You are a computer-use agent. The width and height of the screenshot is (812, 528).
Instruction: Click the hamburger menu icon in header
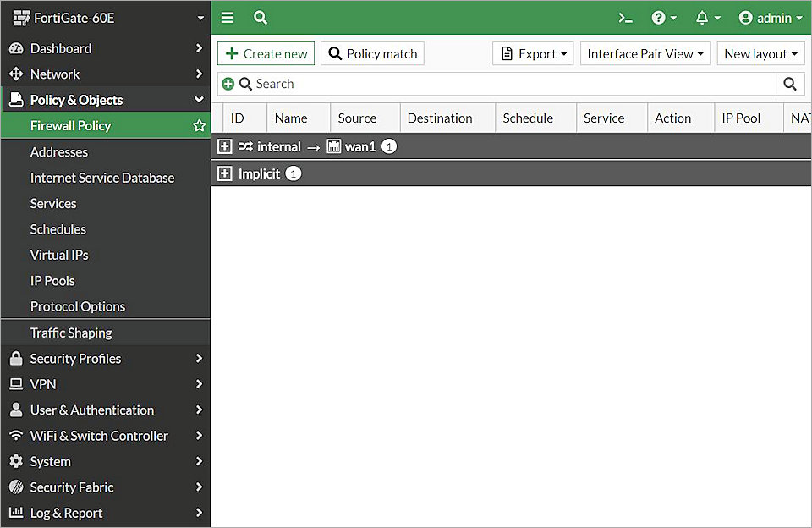pos(228,18)
